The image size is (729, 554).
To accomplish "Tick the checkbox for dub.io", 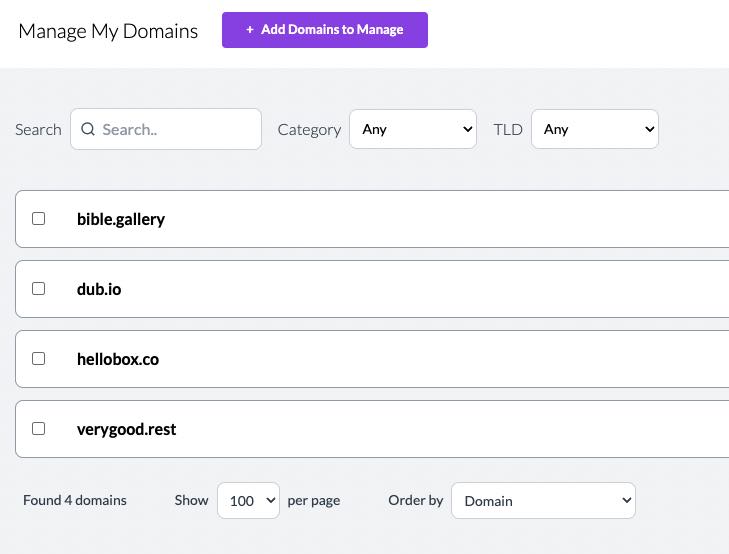I will 39,289.
